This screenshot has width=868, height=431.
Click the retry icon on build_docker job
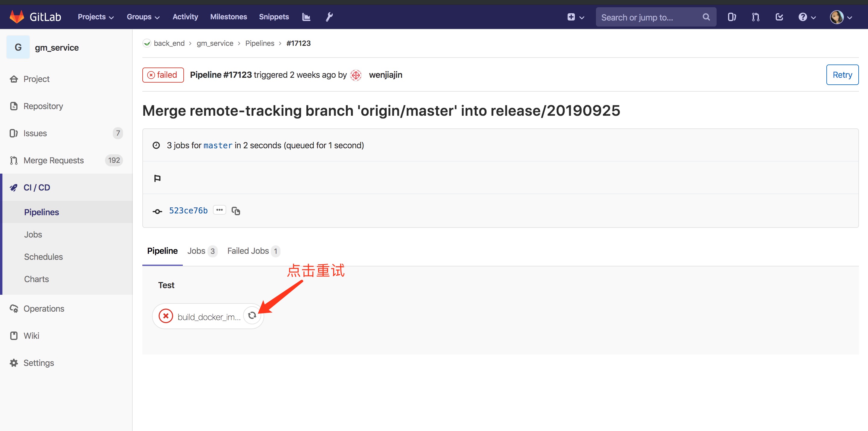pos(252,316)
